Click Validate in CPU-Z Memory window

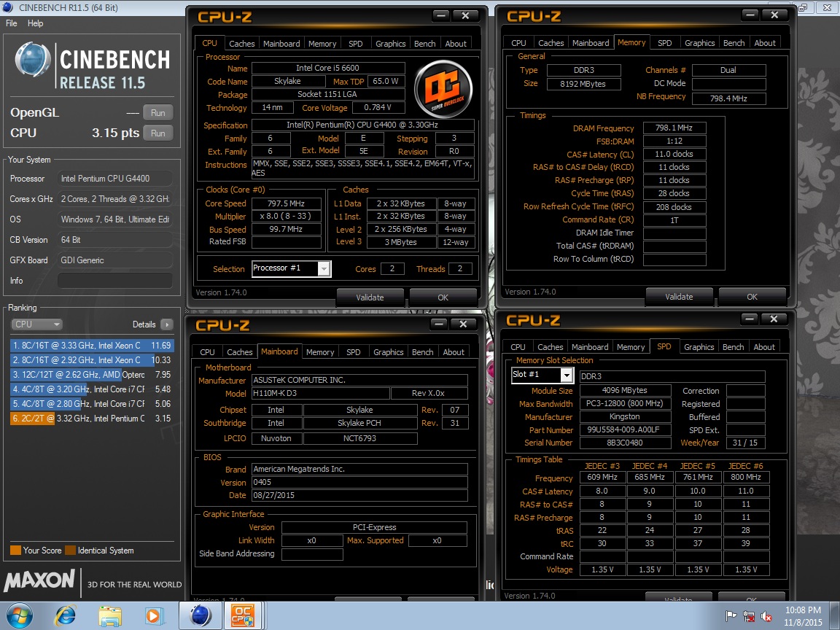click(679, 297)
